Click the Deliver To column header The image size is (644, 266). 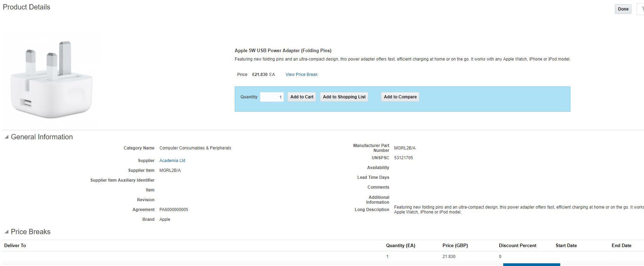(x=15, y=246)
